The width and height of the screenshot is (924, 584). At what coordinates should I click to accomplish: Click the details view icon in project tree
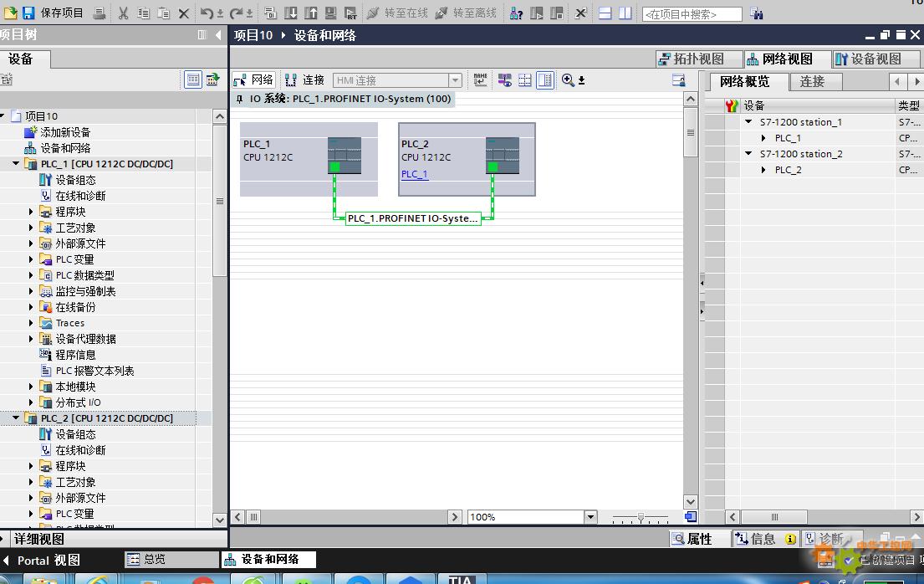click(192, 79)
